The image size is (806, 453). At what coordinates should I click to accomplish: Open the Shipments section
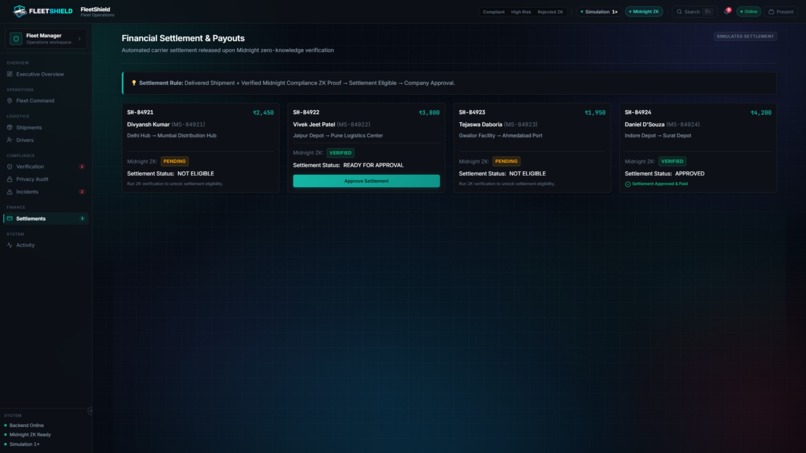(46, 128)
